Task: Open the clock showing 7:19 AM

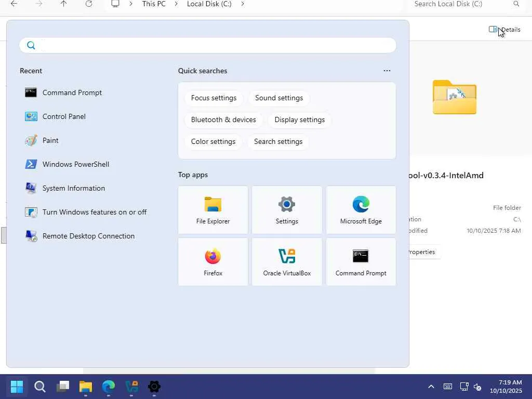Action: click(506, 387)
